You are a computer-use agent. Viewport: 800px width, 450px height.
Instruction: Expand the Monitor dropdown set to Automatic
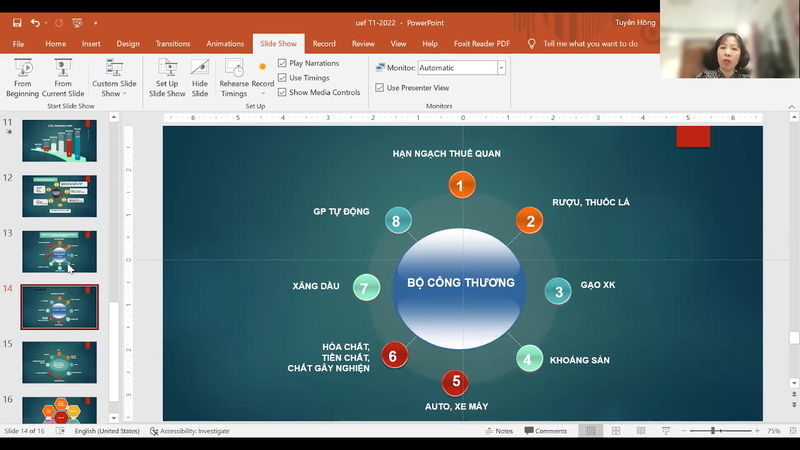tap(501, 68)
